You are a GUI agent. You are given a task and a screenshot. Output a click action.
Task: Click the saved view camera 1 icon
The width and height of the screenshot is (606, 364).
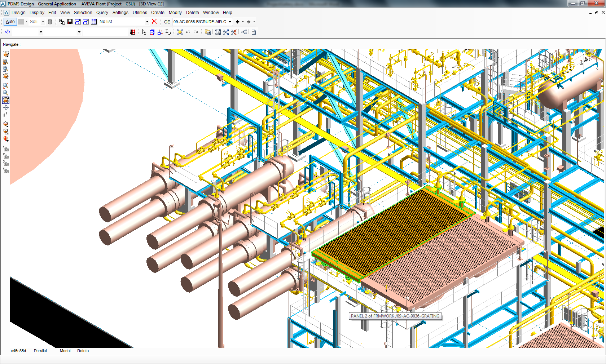click(6, 148)
